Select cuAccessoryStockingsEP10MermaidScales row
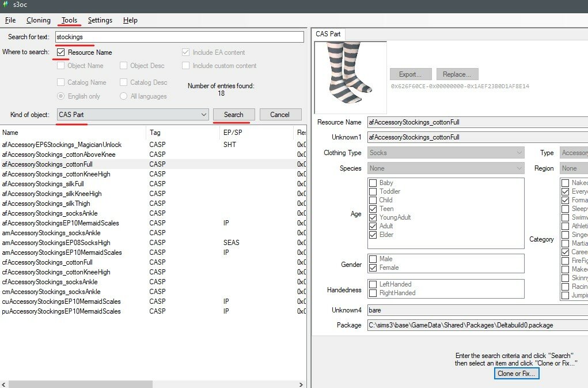 [153, 302]
